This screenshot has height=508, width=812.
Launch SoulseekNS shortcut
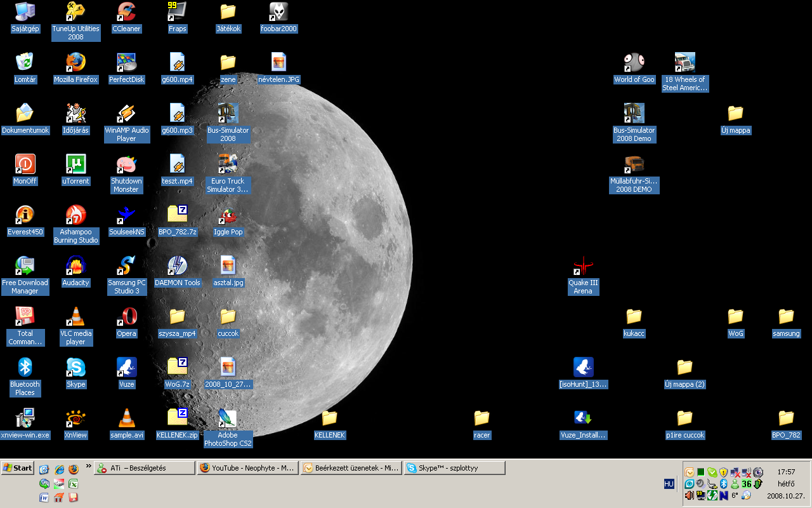click(126, 221)
